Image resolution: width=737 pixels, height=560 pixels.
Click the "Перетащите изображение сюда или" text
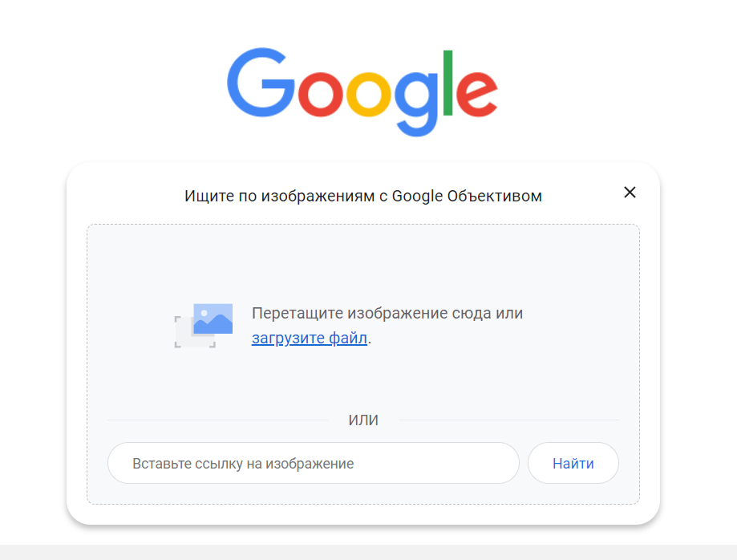click(x=387, y=314)
